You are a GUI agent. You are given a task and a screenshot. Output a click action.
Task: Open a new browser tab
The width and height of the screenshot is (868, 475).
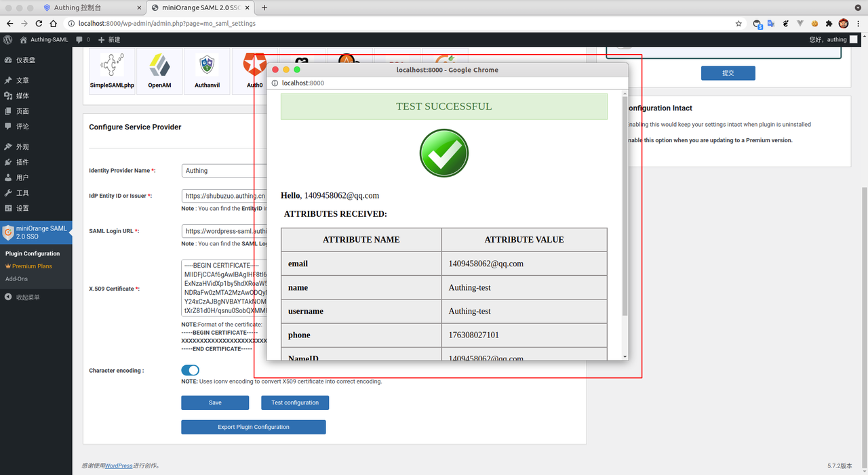[264, 7]
